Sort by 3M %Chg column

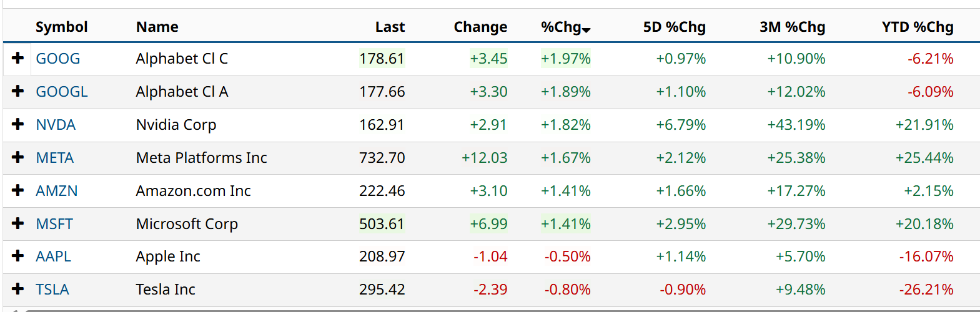coord(792,27)
